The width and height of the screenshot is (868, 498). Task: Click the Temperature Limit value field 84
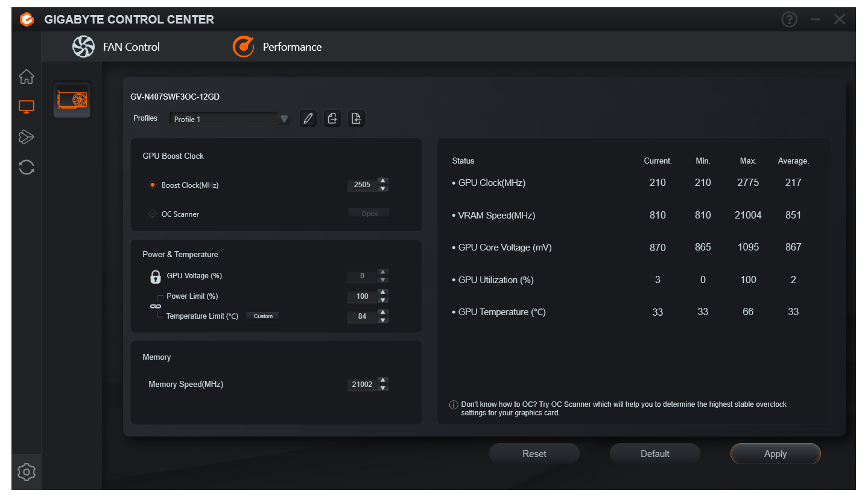pos(362,316)
